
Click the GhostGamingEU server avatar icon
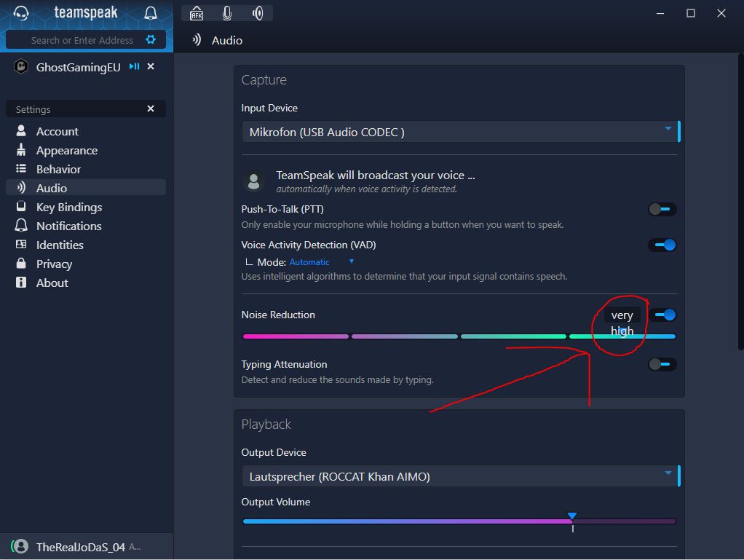(21, 66)
